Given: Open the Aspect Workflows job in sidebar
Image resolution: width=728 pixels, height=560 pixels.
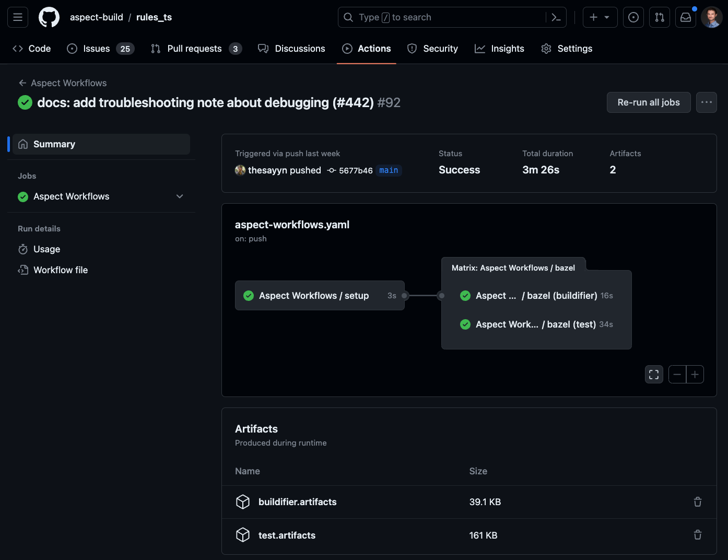Looking at the screenshot, I should click(x=71, y=196).
